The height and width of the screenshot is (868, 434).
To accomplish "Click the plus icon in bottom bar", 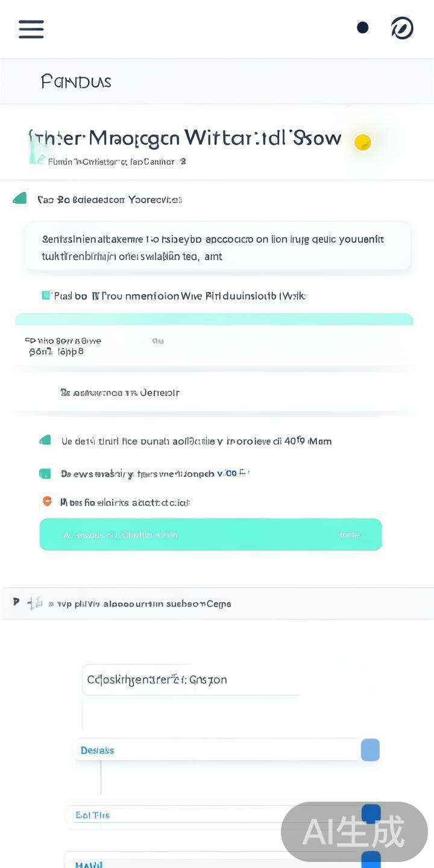I will pos(35,603).
